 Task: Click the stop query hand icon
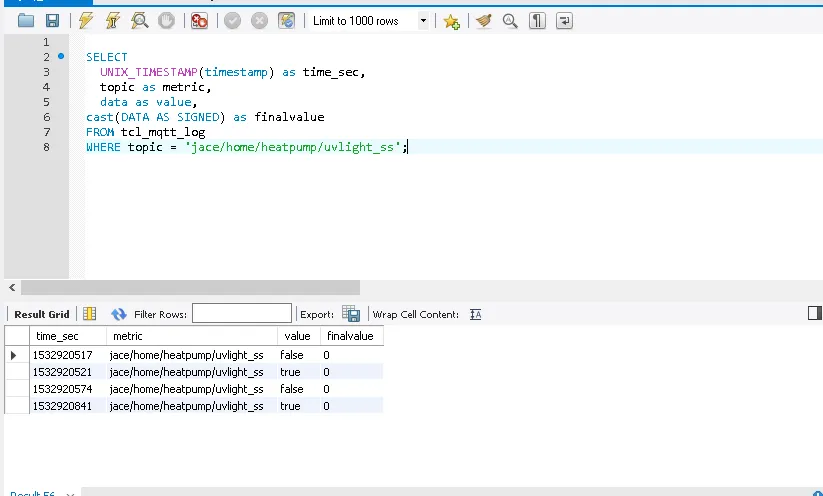coord(166,21)
